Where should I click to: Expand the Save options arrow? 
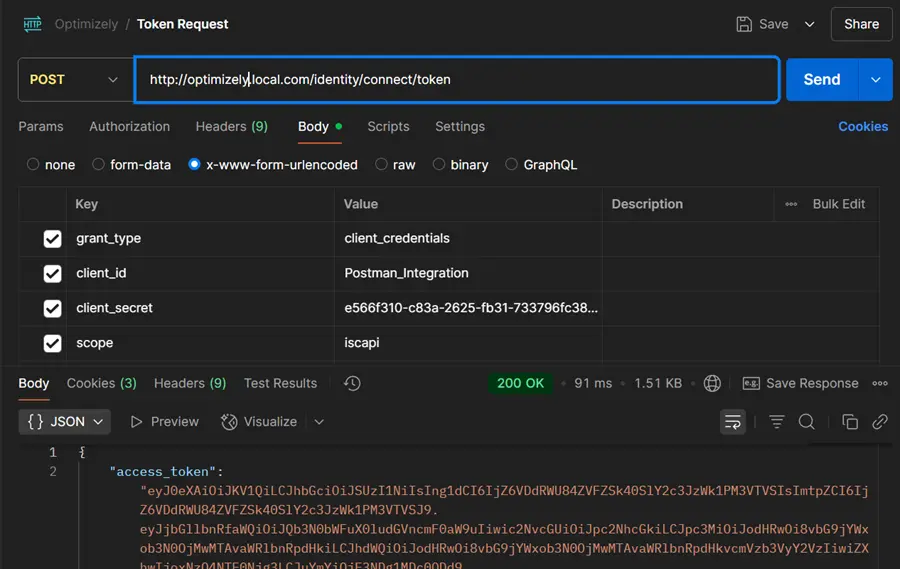pyautogui.click(x=809, y=24)
